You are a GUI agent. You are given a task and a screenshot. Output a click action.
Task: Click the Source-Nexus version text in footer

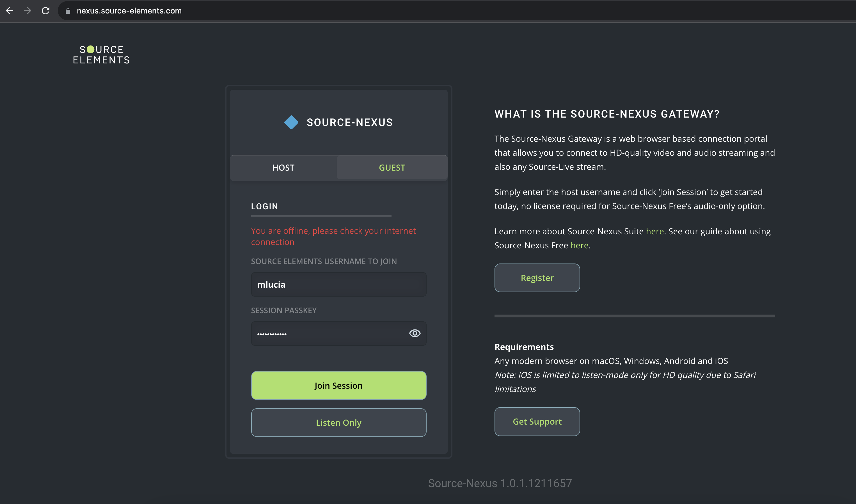tap(500, 483)
